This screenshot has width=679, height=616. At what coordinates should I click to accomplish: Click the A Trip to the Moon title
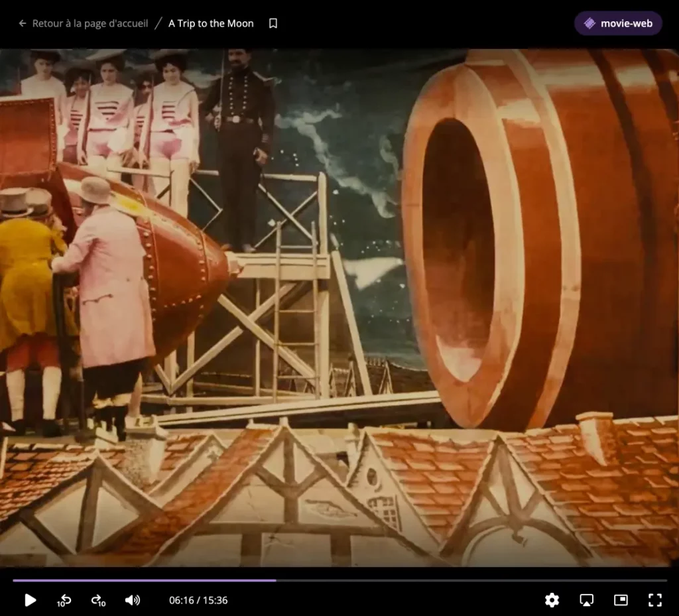tap(211, 23)
